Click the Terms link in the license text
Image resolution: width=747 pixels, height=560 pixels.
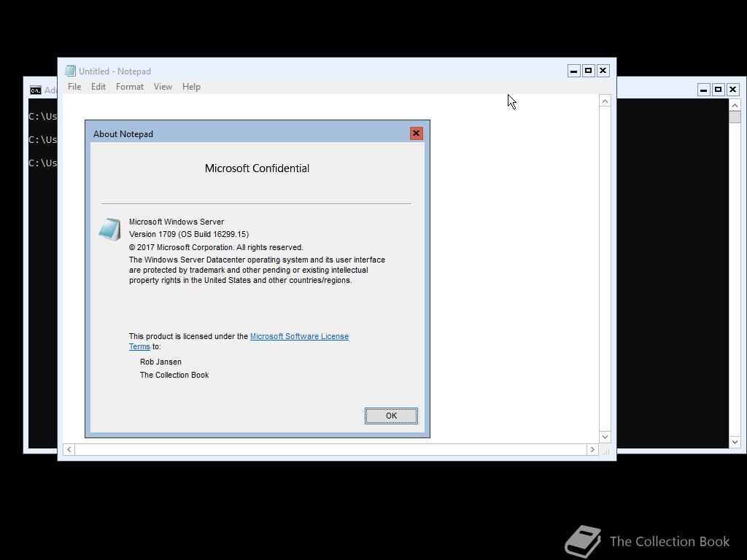coord(139,346)
